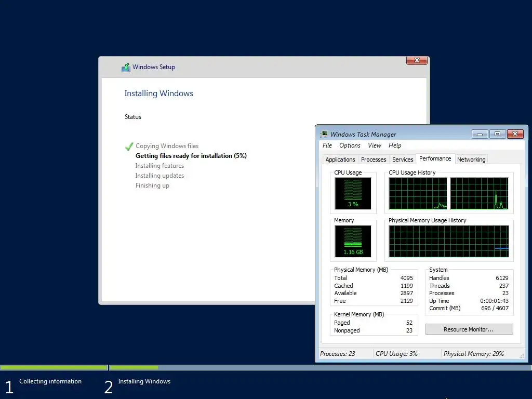The image size is (532, 399).
Task: Switch to the Networking tab
Action: (471, 159)
